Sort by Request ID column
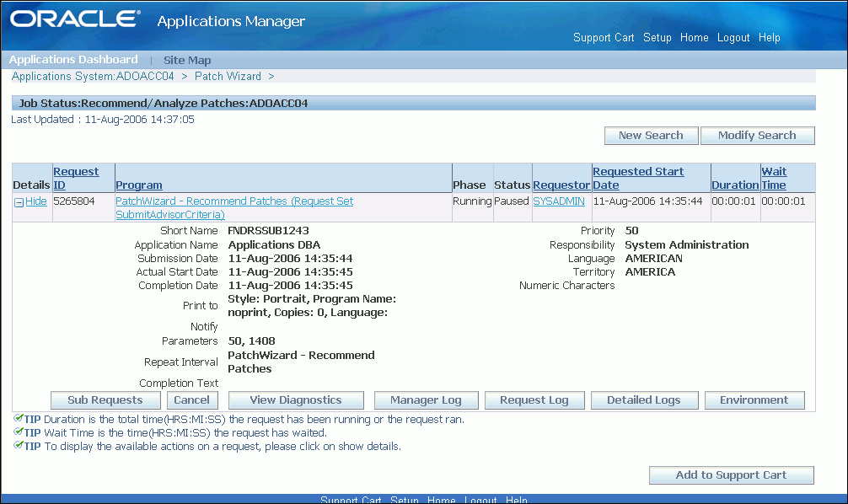The width and height of the screenshot is (848, 504). [x=76, y=178]
